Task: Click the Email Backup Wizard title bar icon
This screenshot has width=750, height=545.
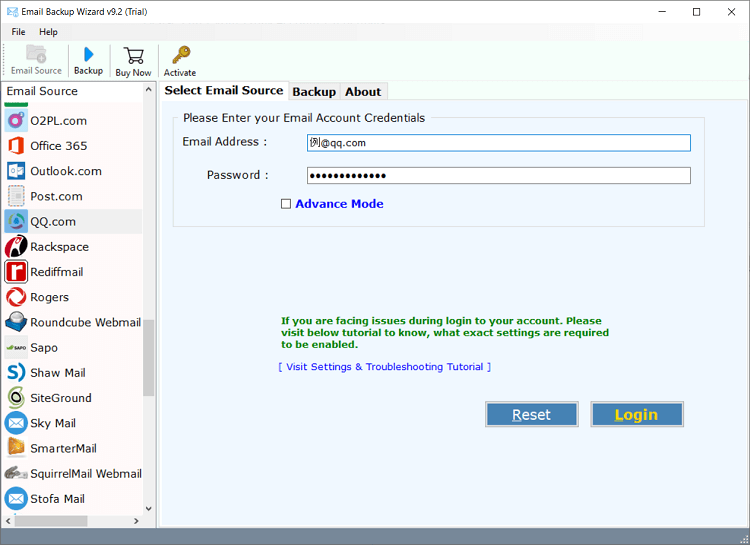Action: (12, 11)
